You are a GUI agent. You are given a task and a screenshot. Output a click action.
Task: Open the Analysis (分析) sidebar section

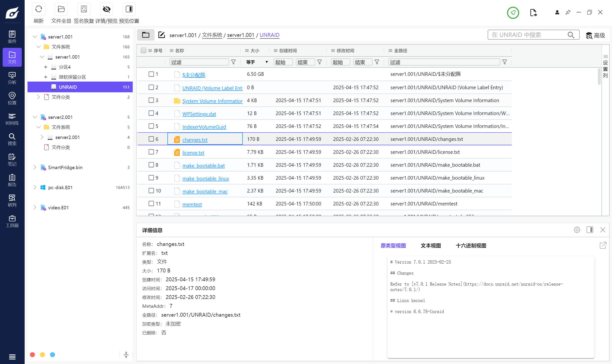click(12, 78)
